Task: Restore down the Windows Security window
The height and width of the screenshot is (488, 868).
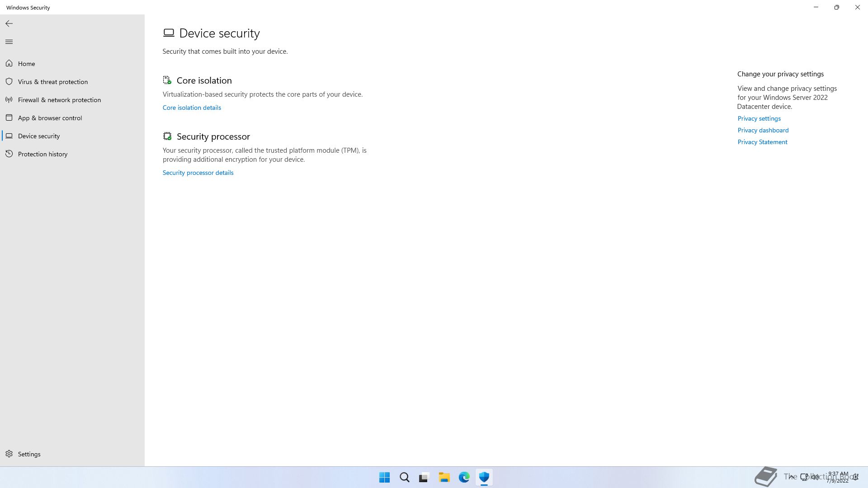Action: point(837,7)
